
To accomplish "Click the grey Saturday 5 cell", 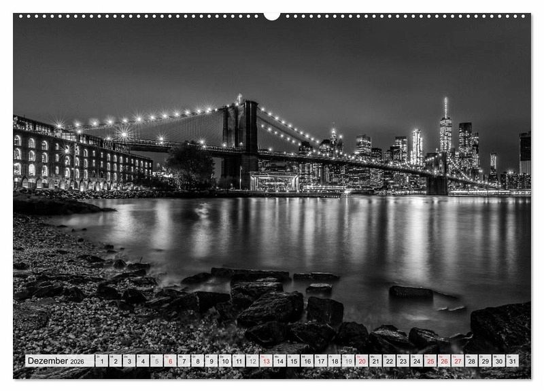I will pyautogui.click(x=156, y=361).
